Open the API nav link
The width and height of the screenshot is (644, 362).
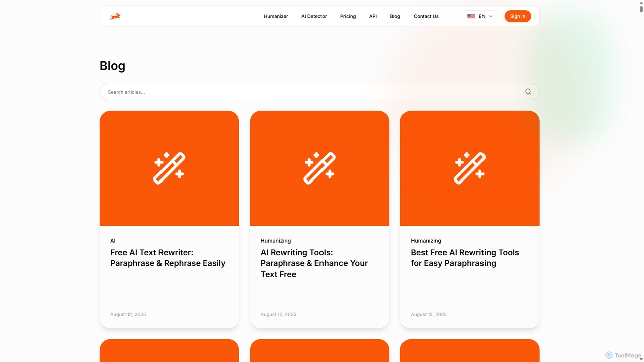point(373,16)
